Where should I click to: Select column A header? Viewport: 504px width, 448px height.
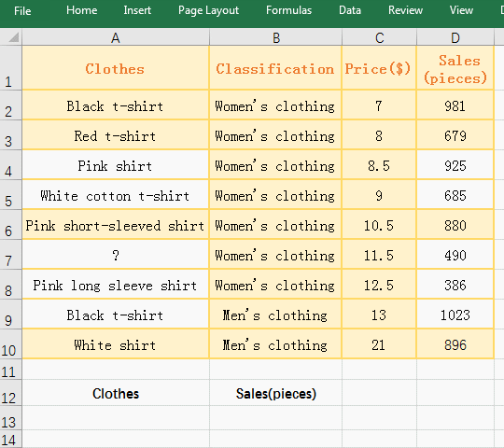click(116, 38)
